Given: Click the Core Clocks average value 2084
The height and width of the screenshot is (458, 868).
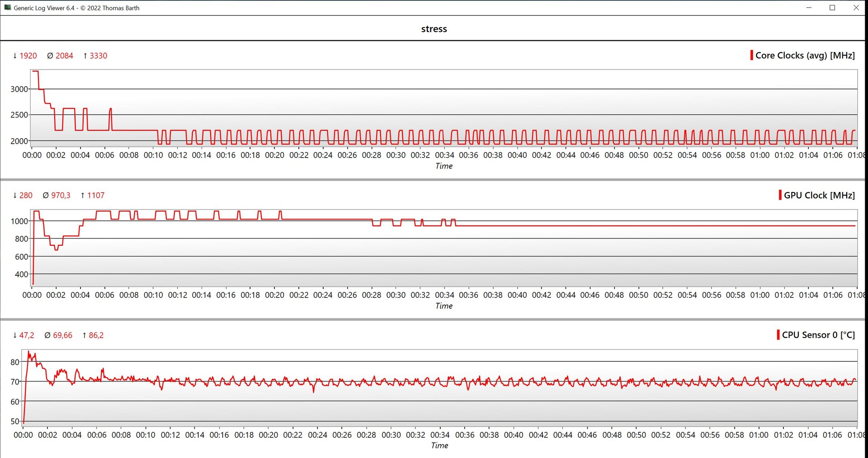Looking at the screenshot, I should point(64,56).
